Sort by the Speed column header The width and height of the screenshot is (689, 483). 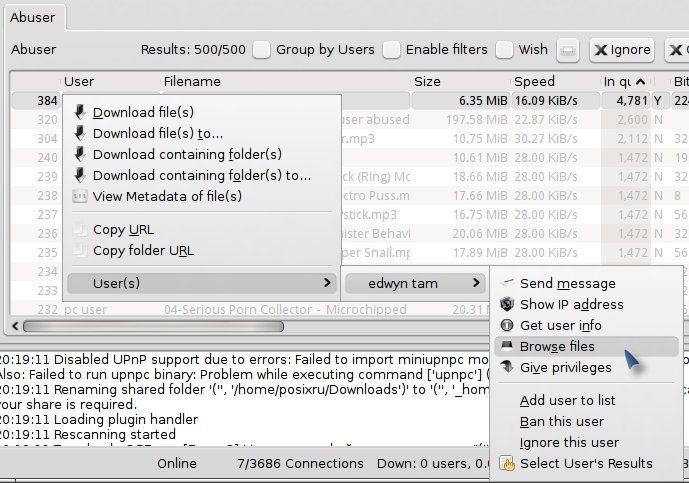(x=555, y=82)
